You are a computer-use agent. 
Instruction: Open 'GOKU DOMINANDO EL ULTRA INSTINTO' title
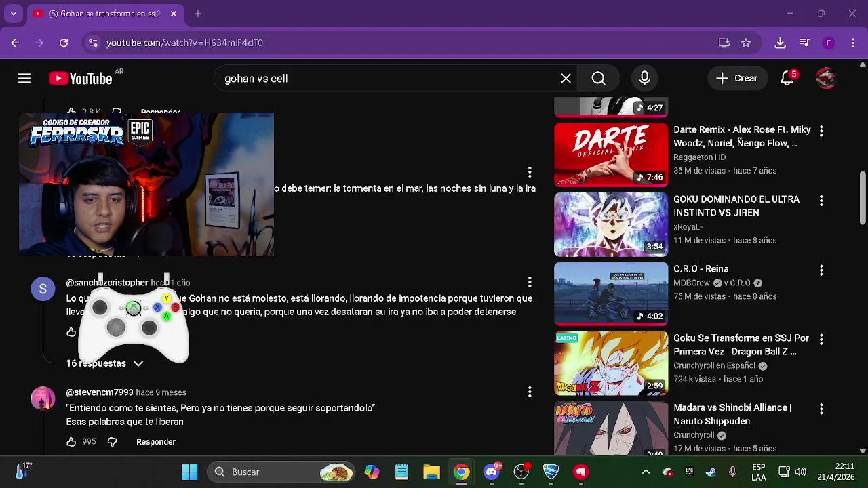click(x=736, y=206)
